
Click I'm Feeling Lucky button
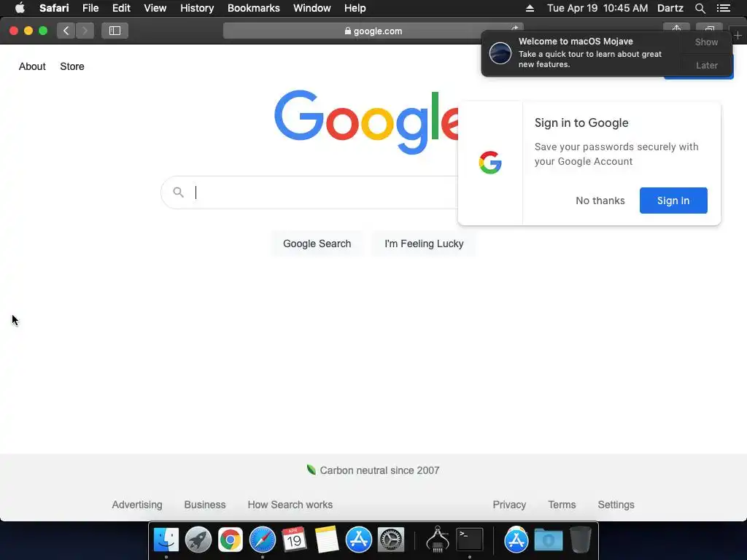(x=424, y=244)
